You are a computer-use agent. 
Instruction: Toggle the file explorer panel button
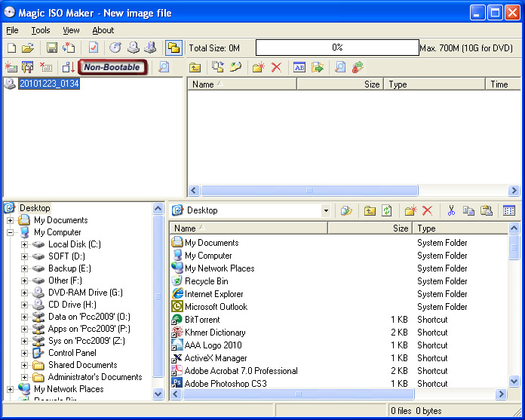pyautogui.click(x=173, y=48)
